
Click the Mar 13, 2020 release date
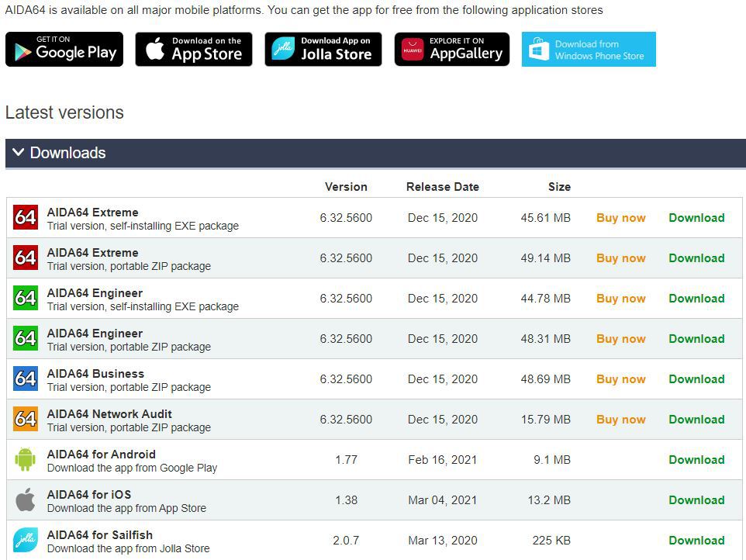pyautogui.click(x=443, y=541)
